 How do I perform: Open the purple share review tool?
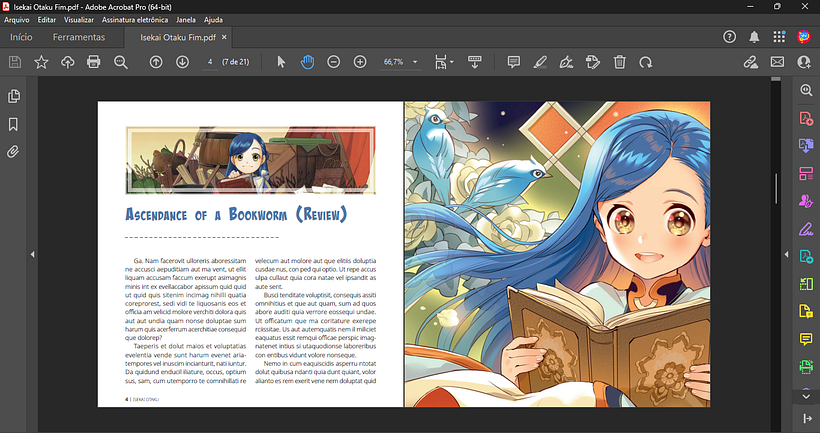pyautogui.click(x=806, y=201)
